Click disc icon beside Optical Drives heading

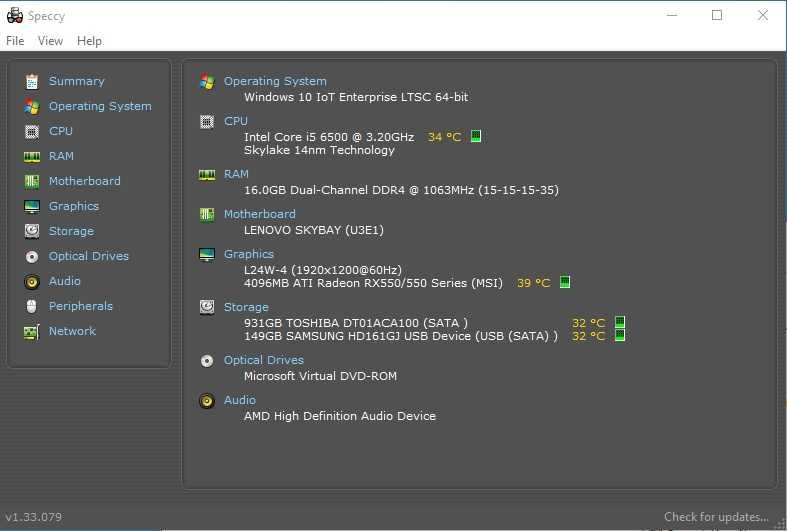click(207, 360)
